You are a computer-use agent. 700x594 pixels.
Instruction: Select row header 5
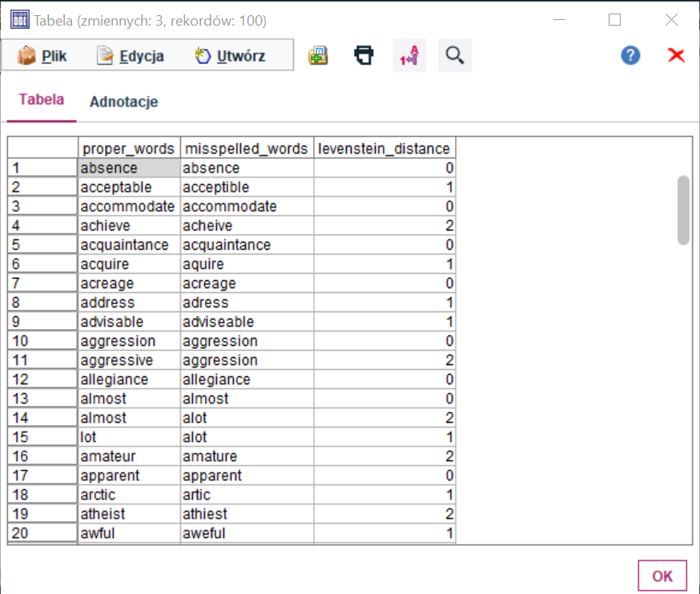point(42,244)
